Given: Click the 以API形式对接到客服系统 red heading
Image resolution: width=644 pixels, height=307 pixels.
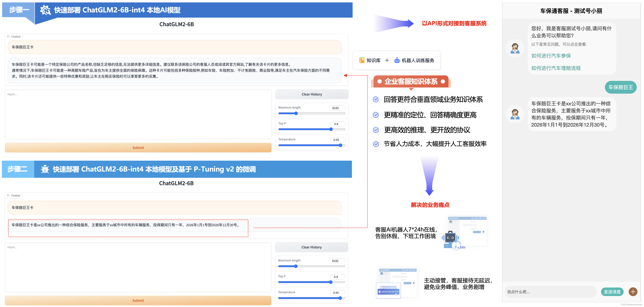Looking at the screenshot, I should pyautogui.click(x=454, y=23).
